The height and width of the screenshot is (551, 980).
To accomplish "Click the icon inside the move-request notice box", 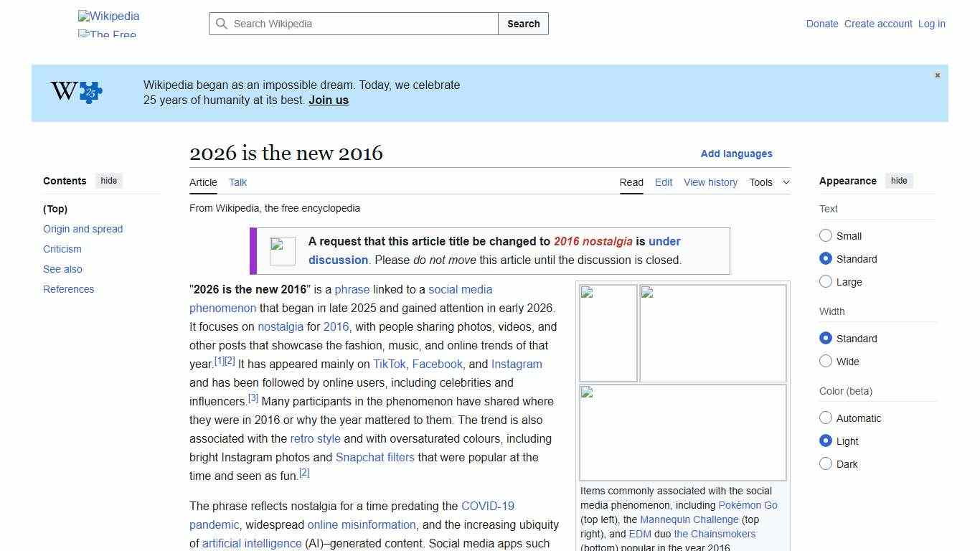I will pos(282,251).
